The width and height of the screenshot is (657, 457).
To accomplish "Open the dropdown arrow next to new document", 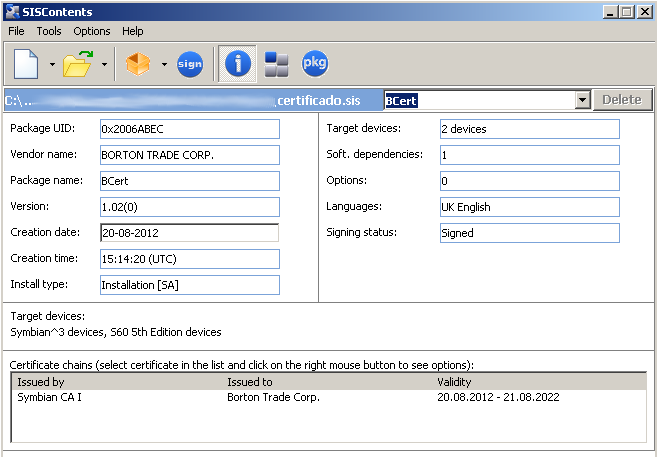I will tap(52, 64).
